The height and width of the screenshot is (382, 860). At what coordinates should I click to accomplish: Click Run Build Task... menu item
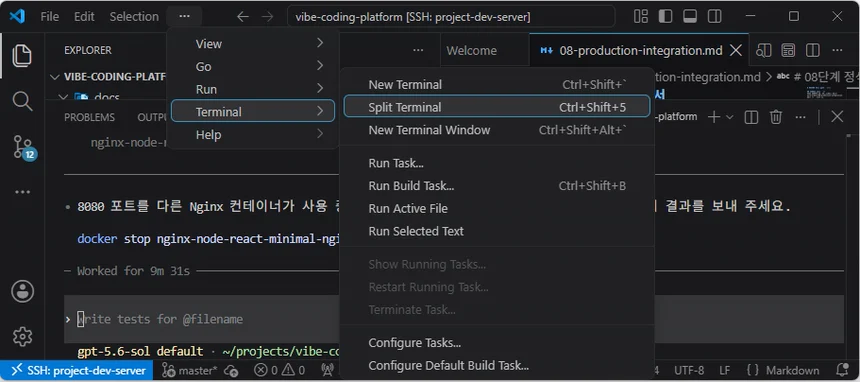[497, 186]
